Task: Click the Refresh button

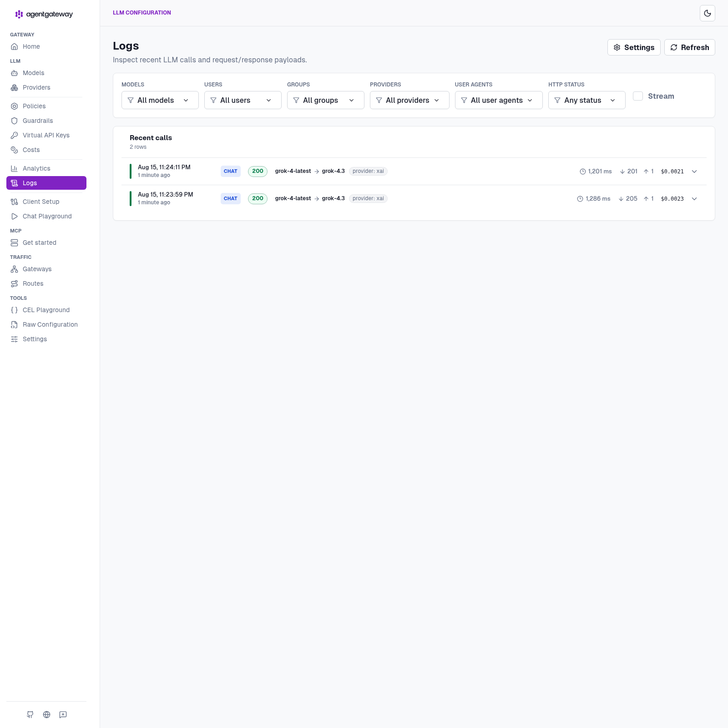Action: 690,47
